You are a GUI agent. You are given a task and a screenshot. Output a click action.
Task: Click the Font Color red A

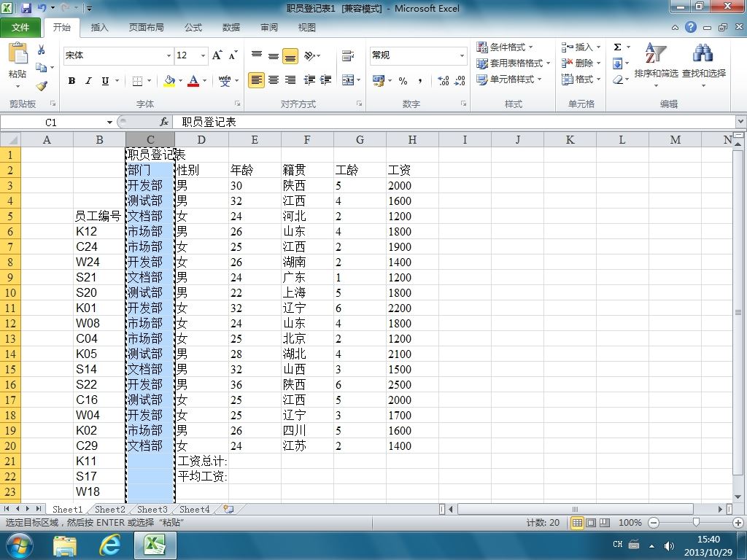(193, 81)
